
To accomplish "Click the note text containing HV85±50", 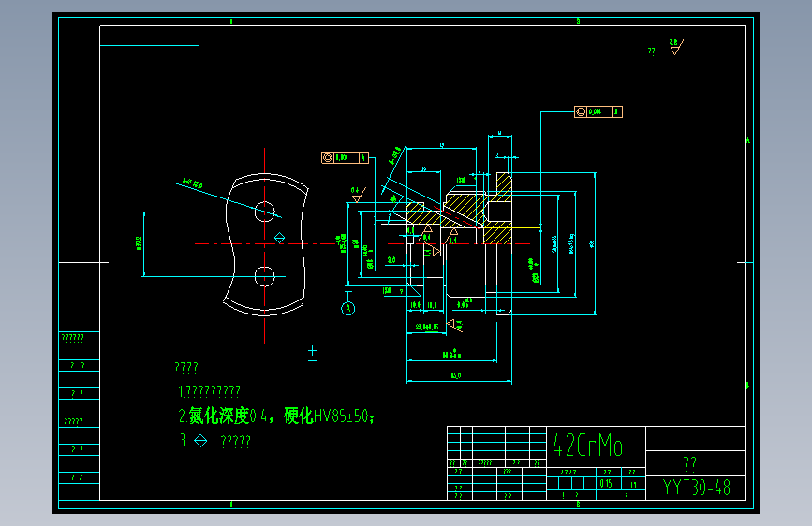I will click(x=276, y=416).
